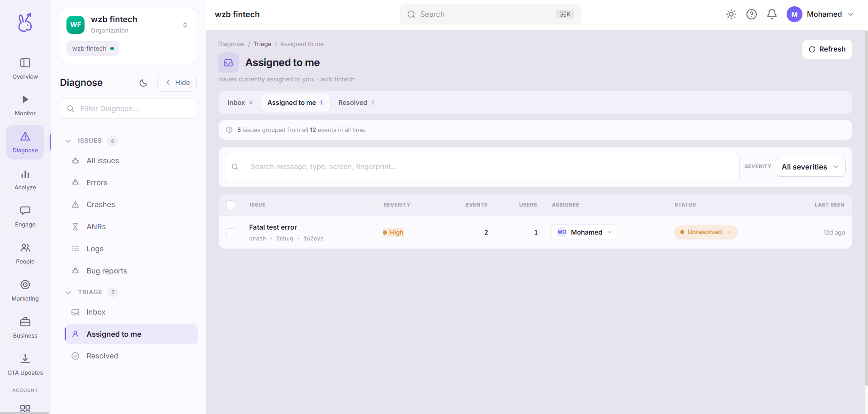The height and width of the screenshot is (414, 868).
Task: Select the Assigned to me tab
Action: 295,103
